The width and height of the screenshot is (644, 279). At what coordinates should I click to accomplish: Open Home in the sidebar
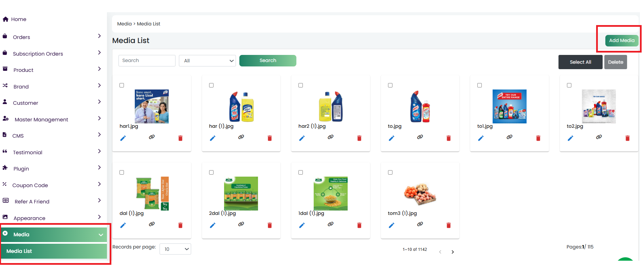19,19
